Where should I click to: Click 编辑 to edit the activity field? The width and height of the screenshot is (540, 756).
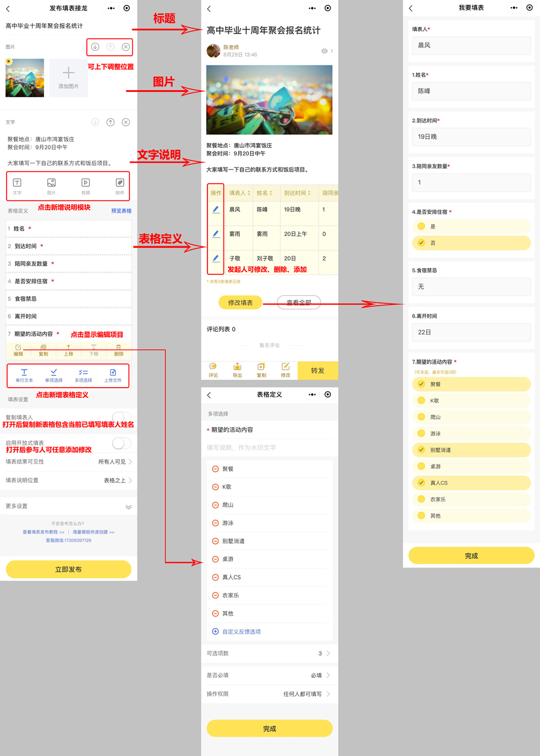pos(18,350)
